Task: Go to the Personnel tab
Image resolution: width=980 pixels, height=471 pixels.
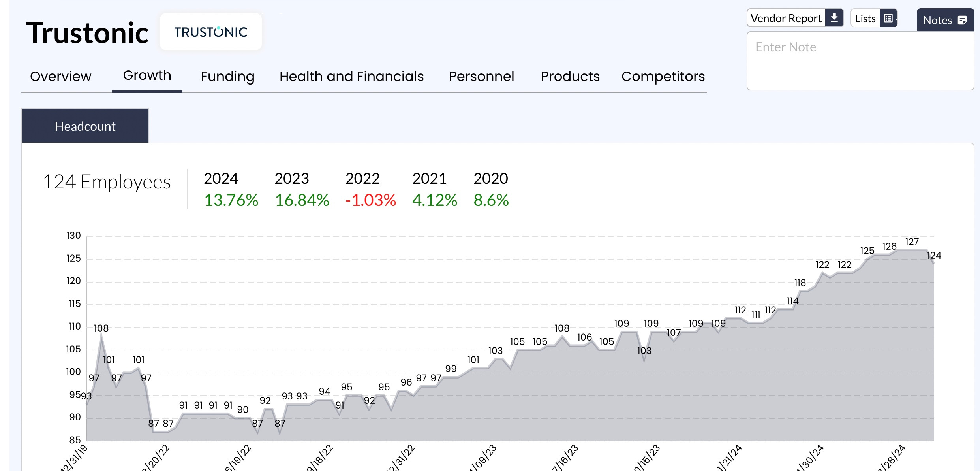Action: click(481, 76)
